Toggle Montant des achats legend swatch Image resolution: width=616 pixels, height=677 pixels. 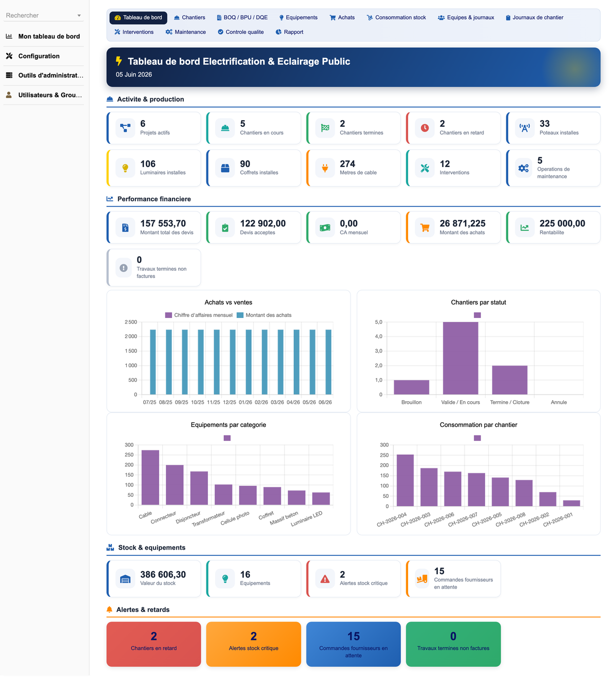pyautogui.click(x=240, y=315)
